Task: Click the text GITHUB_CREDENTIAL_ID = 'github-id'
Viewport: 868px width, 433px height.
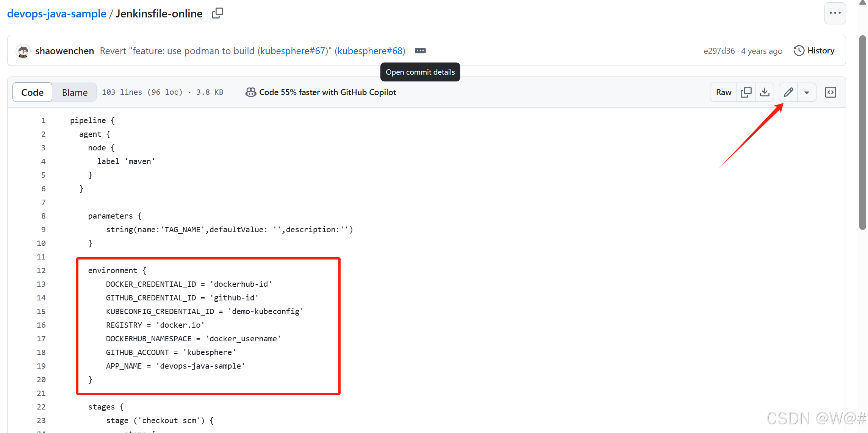Action: pos(182,298)
